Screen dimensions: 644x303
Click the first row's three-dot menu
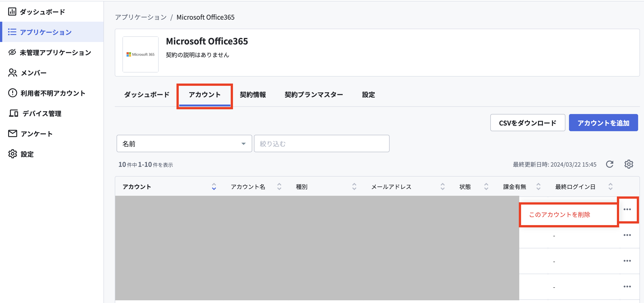(x=627, y=209)
